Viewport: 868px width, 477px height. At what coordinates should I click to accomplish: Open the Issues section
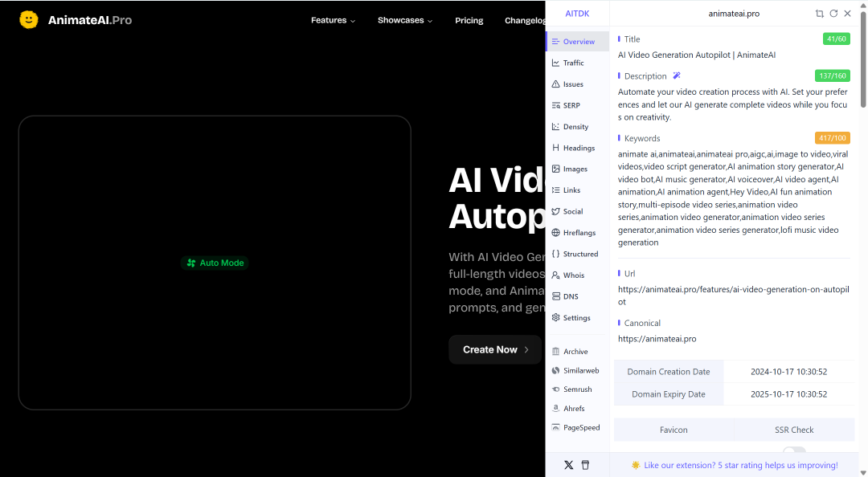577,84
